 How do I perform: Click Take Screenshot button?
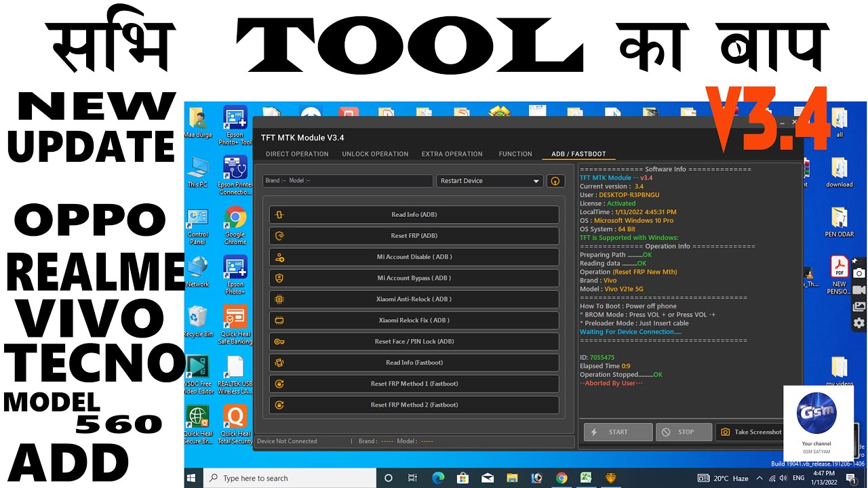(x=750, y=432)
